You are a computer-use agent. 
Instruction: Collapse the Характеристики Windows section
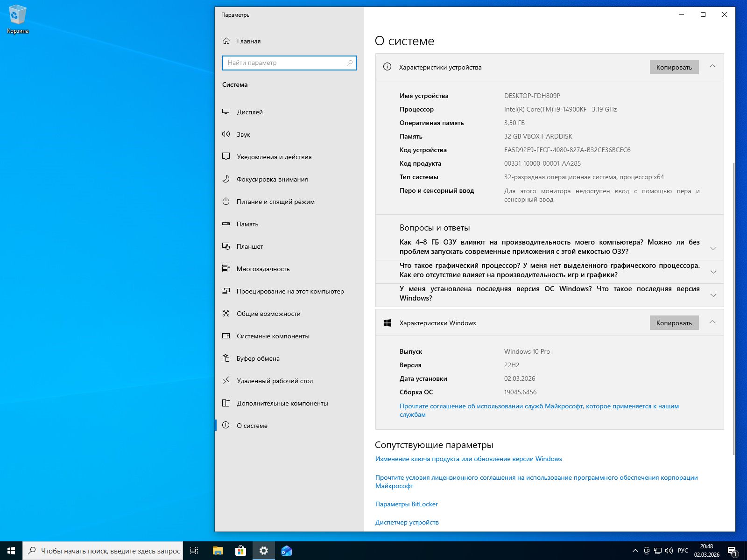point(713,322)
